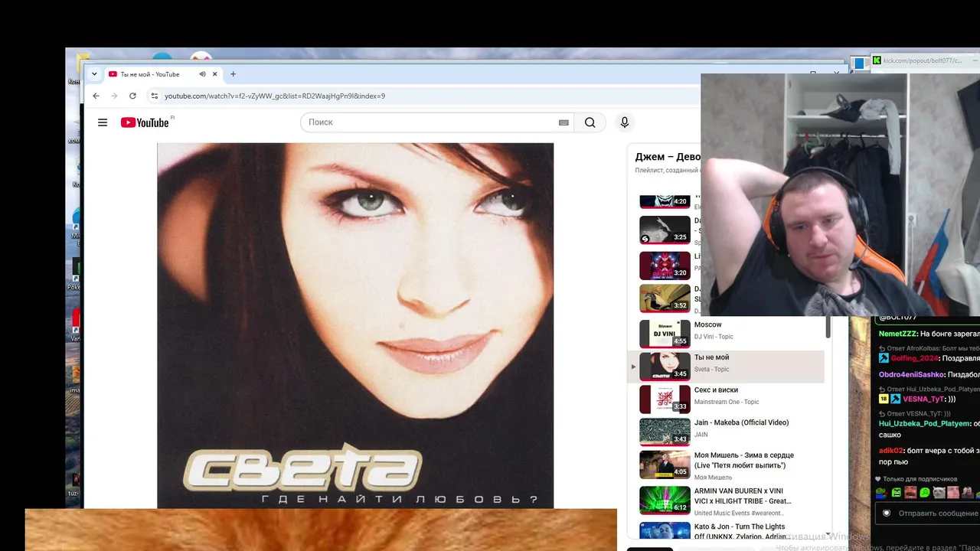The image size is (980, 551).
Task: Mute the tab using its speaker icon
Action: pyautogui.click(x=202, y=74)
